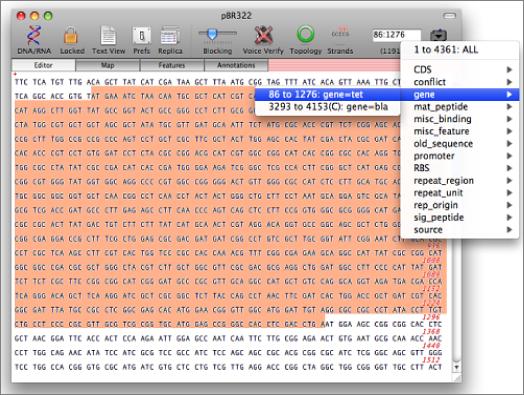Click the scrollbar down arrow
This screenshot has width=524, height=395.
(456, 367)
